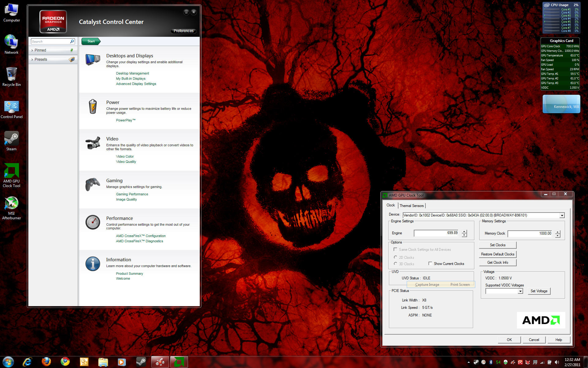The width and height of the screenshot is (588, 368).
Task: Launch AMD GPU Clock Tool desktop shortcut
Action: 12,175
